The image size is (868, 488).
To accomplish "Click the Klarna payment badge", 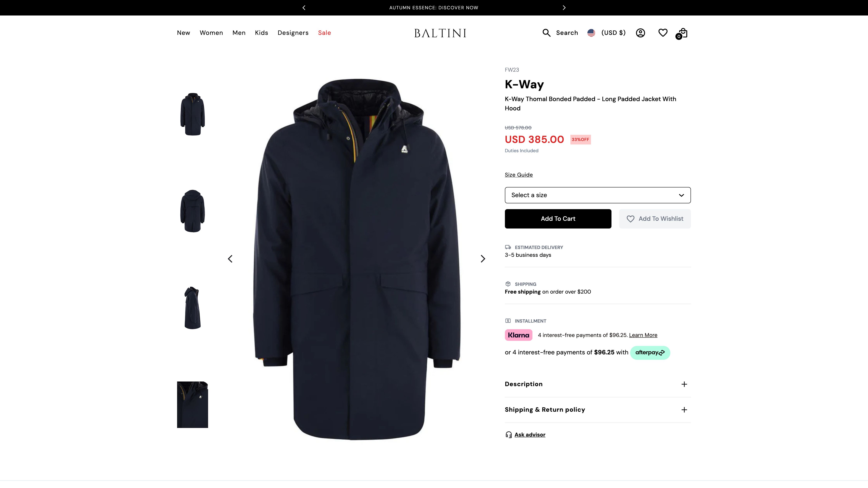I will click(x=518, y=335).
